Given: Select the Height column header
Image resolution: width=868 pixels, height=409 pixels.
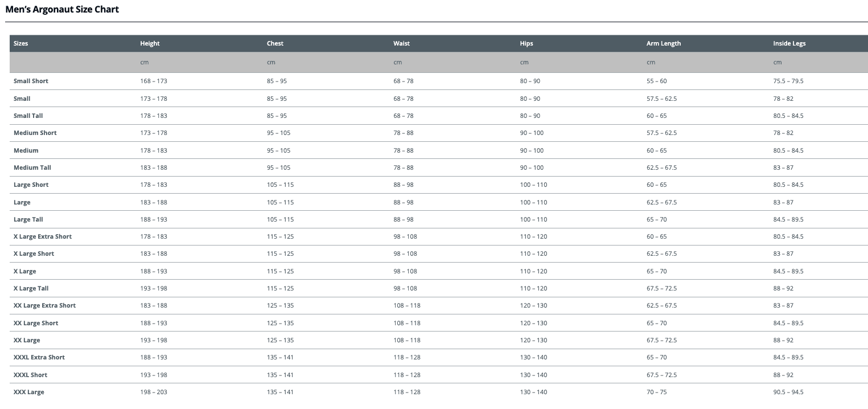Looking at the screenshot, I should (x=150, y=44).
